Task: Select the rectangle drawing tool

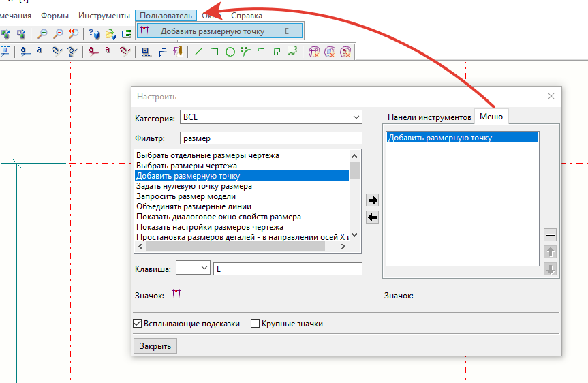Action: pos(214,51)
